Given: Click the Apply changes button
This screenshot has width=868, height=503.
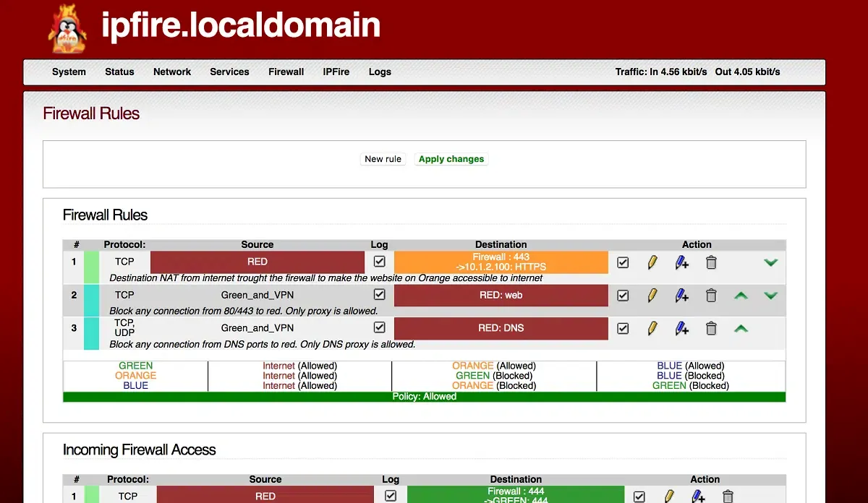Looking at the screenshot, I should coord(451,159).
